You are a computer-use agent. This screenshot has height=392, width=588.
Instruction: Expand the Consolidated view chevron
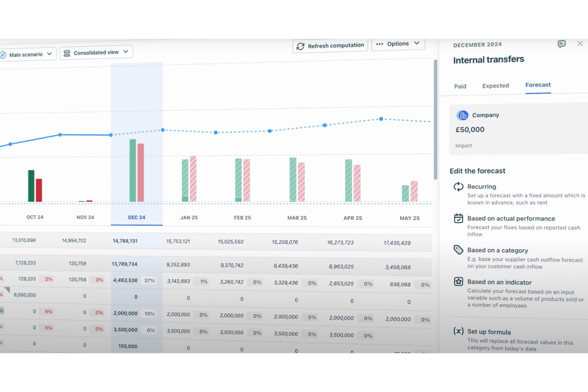click(x=126, y=52)
